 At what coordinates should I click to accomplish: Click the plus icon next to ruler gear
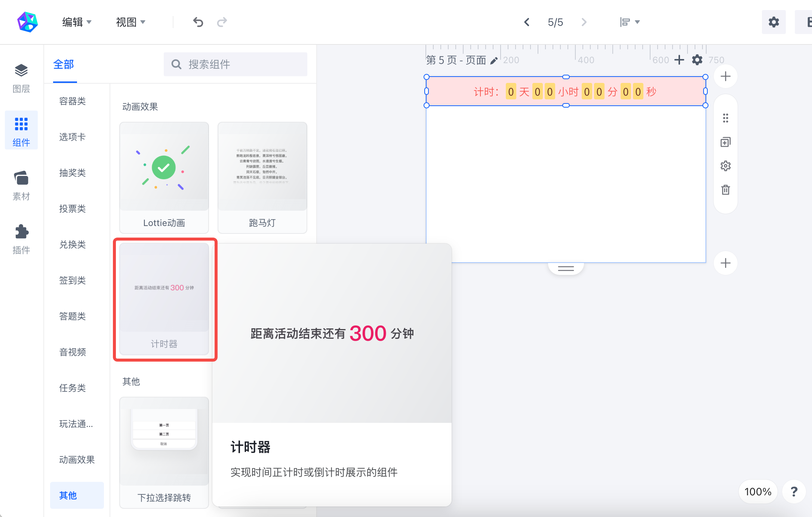679,60
